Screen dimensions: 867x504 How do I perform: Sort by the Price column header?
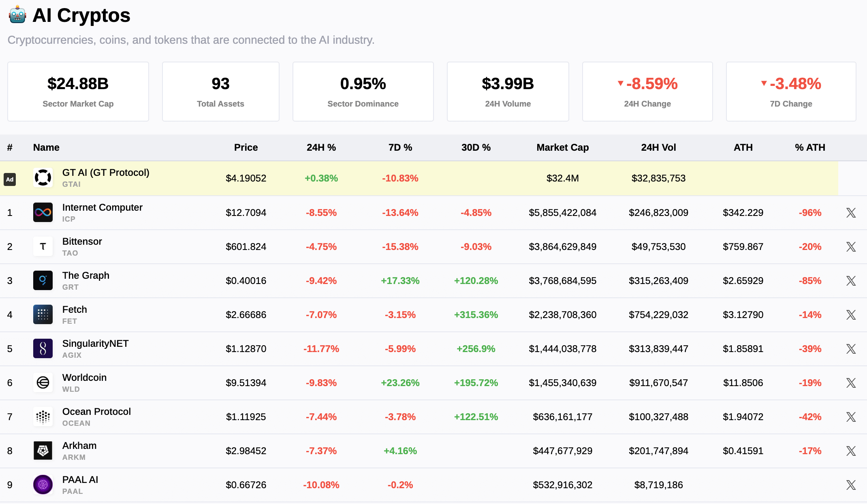coord(246,147)
